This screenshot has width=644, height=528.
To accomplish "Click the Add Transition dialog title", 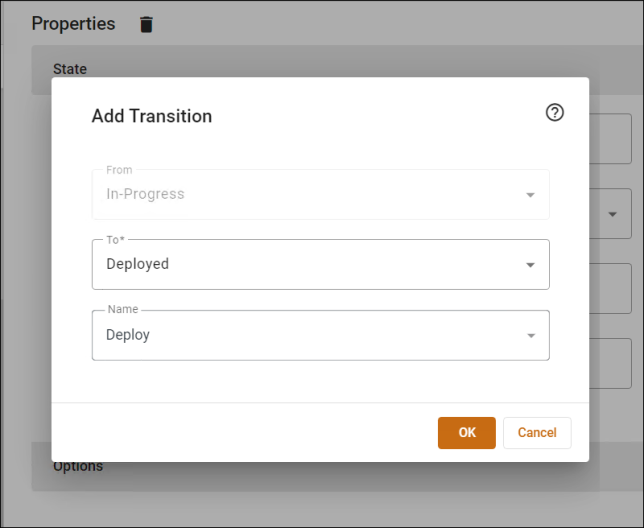I will [152, 116].
